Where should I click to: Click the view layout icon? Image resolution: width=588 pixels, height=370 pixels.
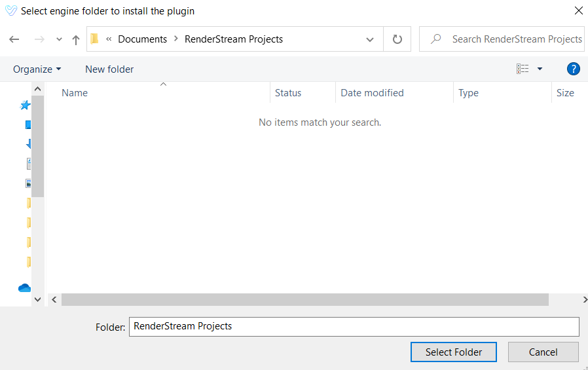coord(523,69)
